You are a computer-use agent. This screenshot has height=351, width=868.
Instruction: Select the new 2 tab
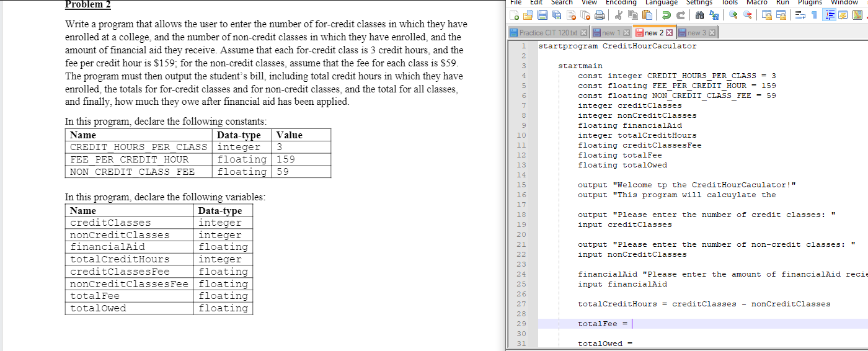(x=654, y=32)
